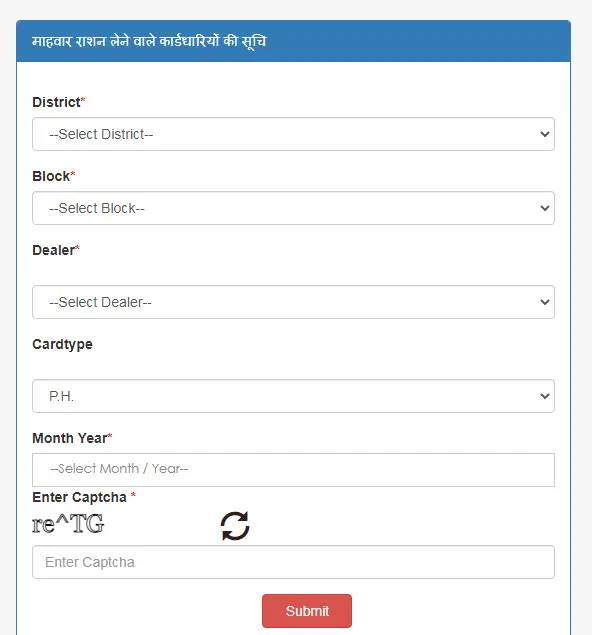The width and height of the screenshot is (592, 635).
Task: Click the chevron arrow of Block select
Action: (x=545, y=208)
